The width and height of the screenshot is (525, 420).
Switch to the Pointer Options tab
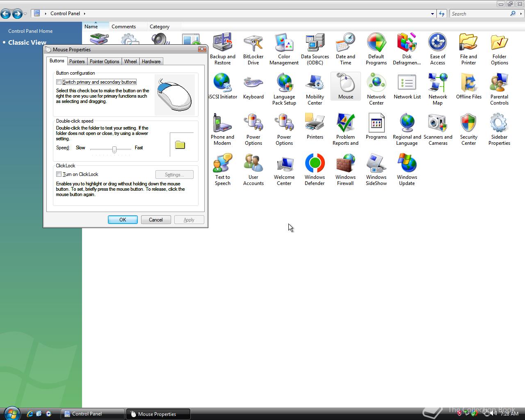pyautogui.click(x=104, y=62)
